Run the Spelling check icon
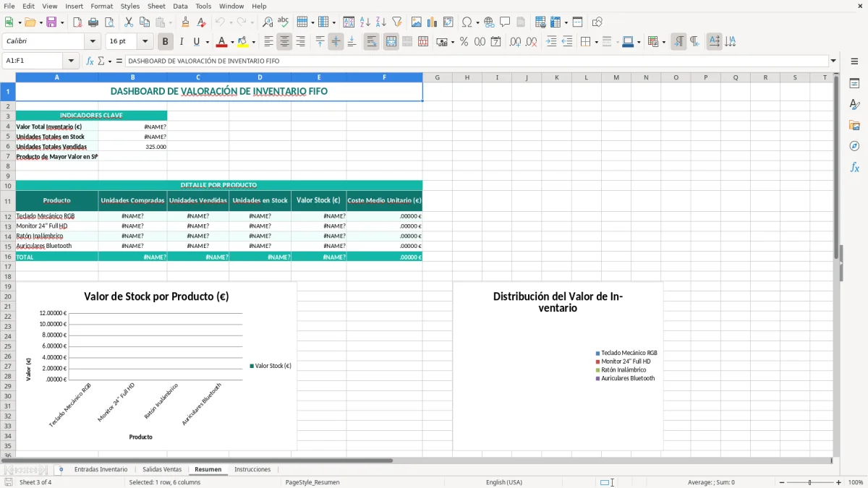868x488 pixels. (x=284, y=22)
